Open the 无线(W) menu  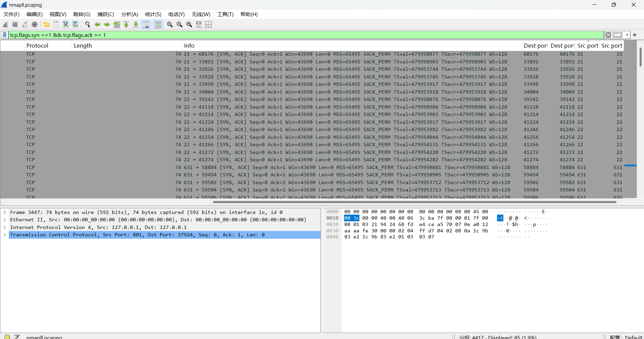[201, 14]
